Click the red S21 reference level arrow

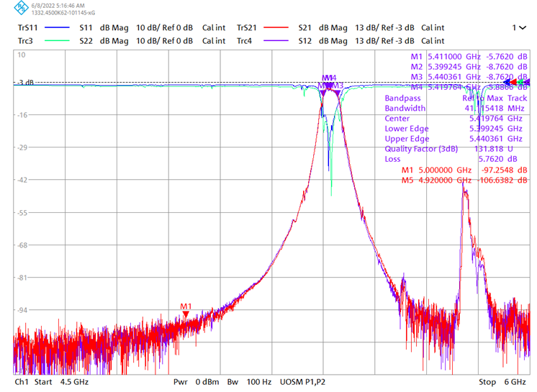point(513,82)
